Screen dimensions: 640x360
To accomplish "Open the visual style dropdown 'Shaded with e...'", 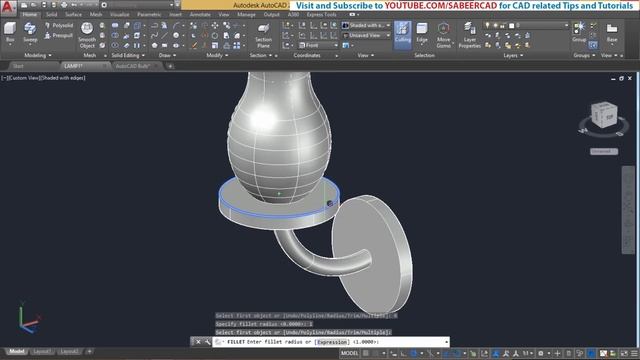I will pos(366,25).
